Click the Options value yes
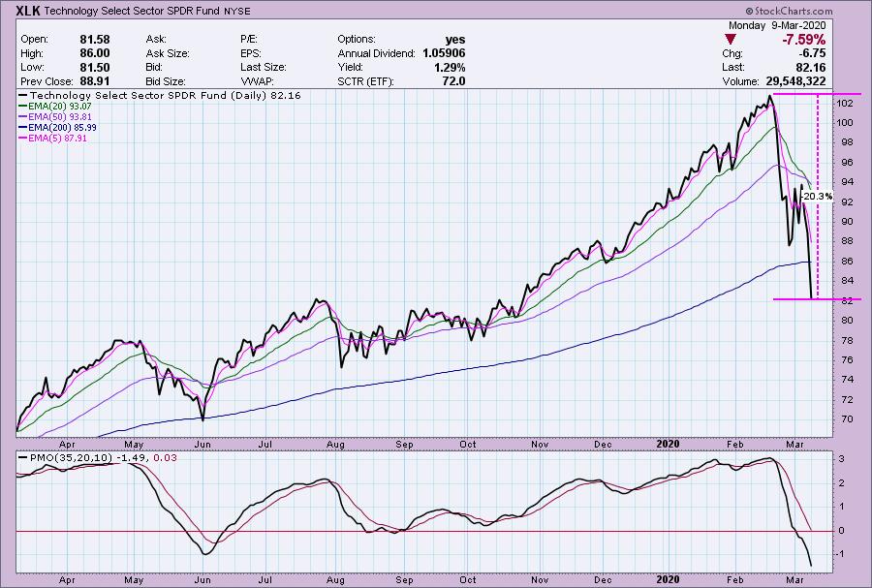Screen dimensions: 872x588 455,40
